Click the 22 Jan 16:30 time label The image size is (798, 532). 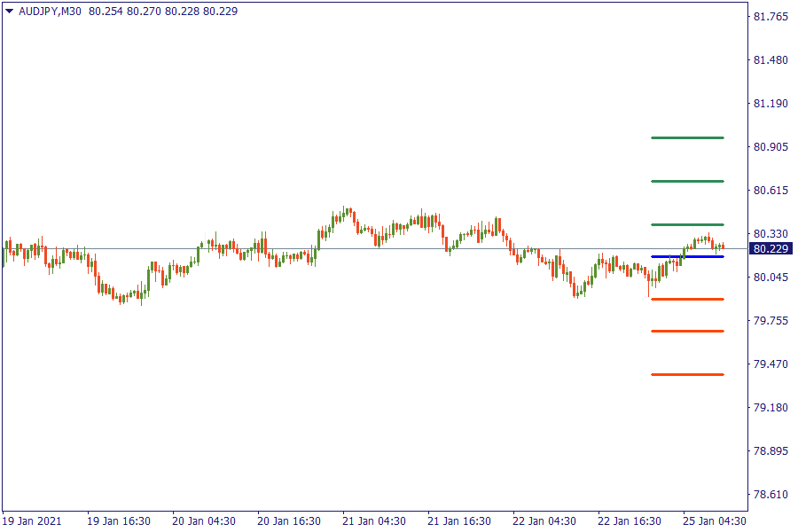point(629,520)
